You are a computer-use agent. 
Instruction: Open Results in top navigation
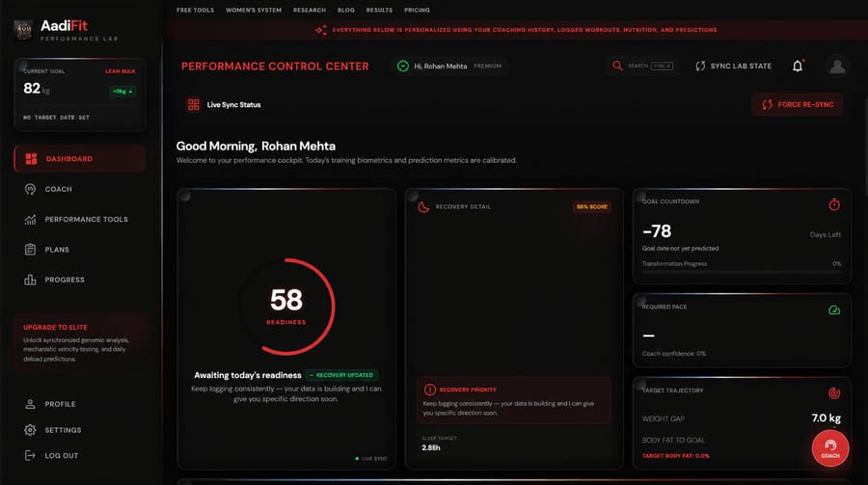[379, 10]
